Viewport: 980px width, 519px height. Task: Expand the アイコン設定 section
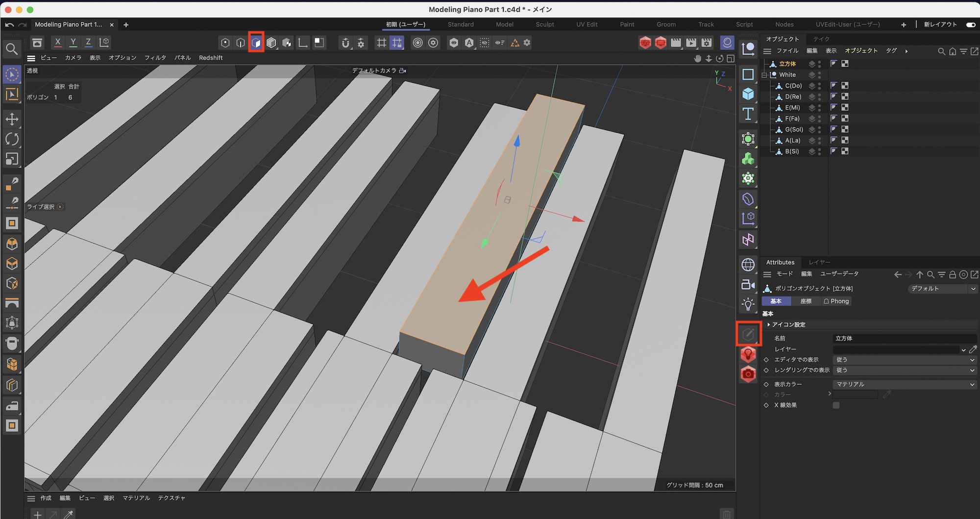[x=769, y=324]
